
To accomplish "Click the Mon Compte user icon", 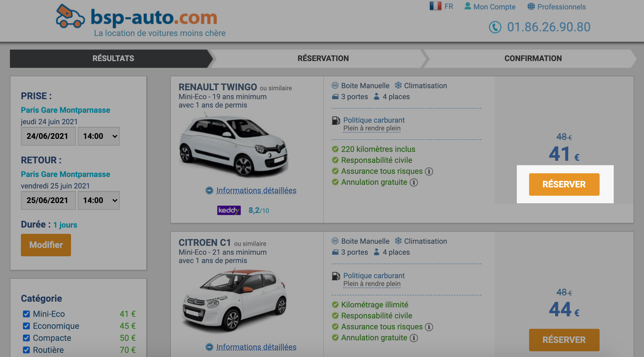I will point(467,6).
